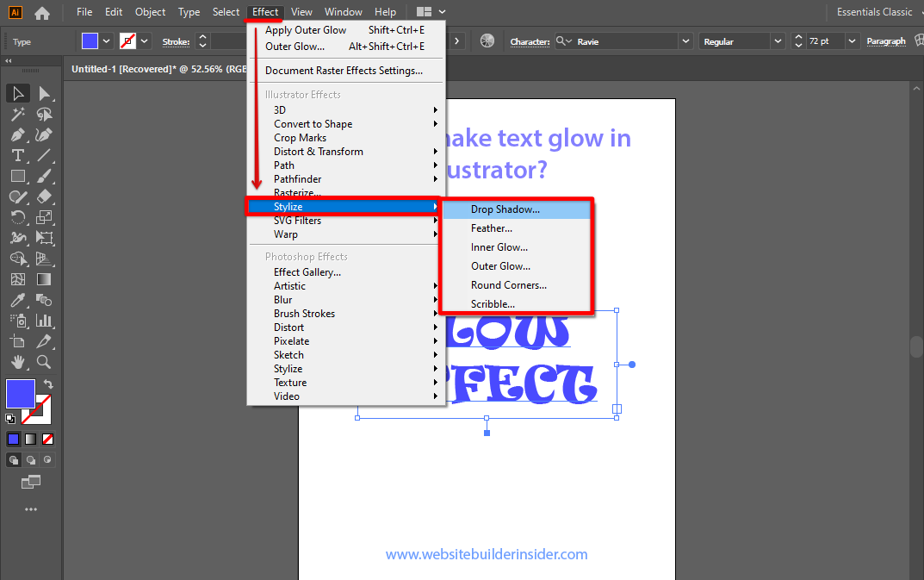This screenshot has height=580, width=924.
Task: Click the vertical scrollbar on the right
Action: pos(916,345)
